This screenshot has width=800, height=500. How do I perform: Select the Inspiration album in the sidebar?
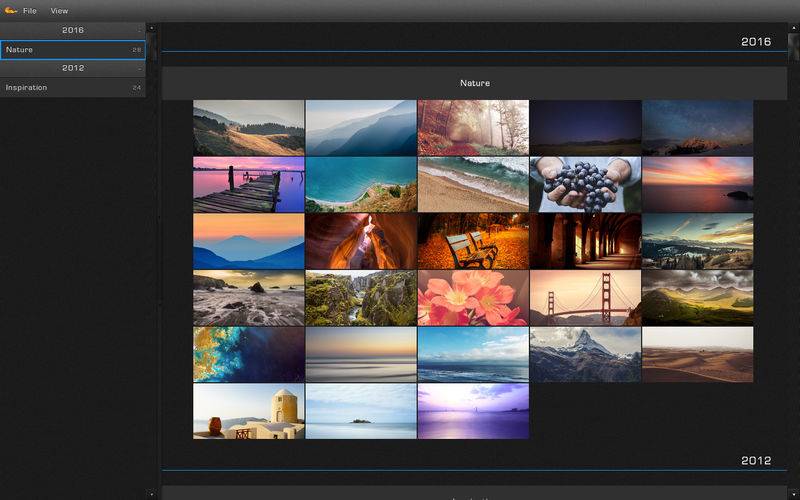[73, 87]
